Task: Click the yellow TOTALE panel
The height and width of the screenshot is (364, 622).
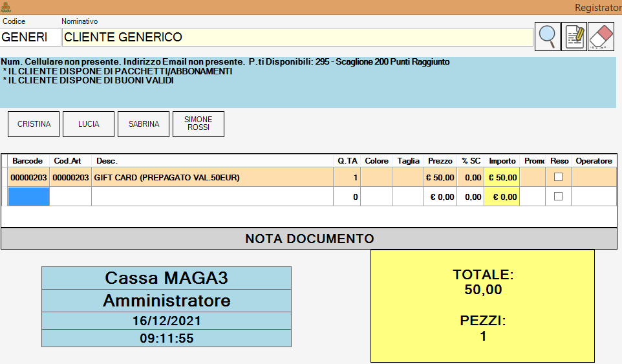Action: pos(482,306)
